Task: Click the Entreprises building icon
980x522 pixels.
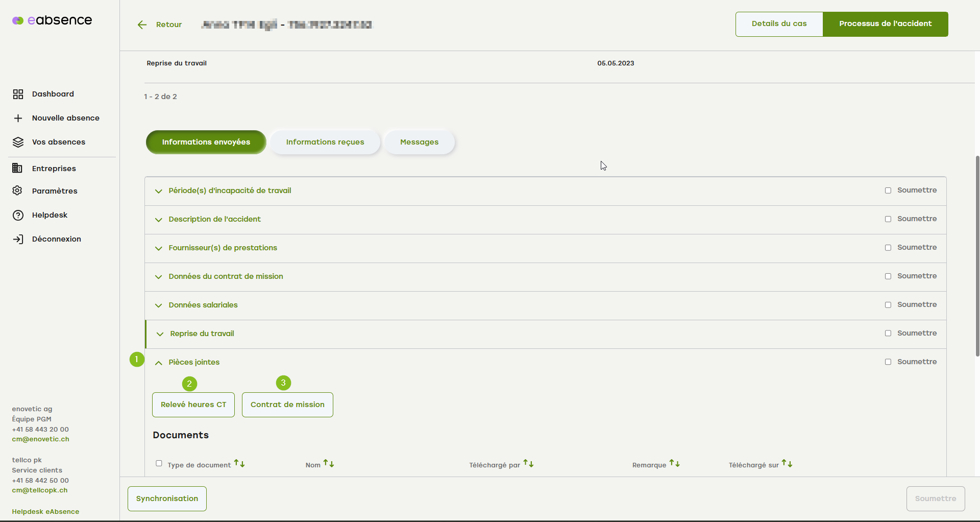Action: [x=17, y=168]
